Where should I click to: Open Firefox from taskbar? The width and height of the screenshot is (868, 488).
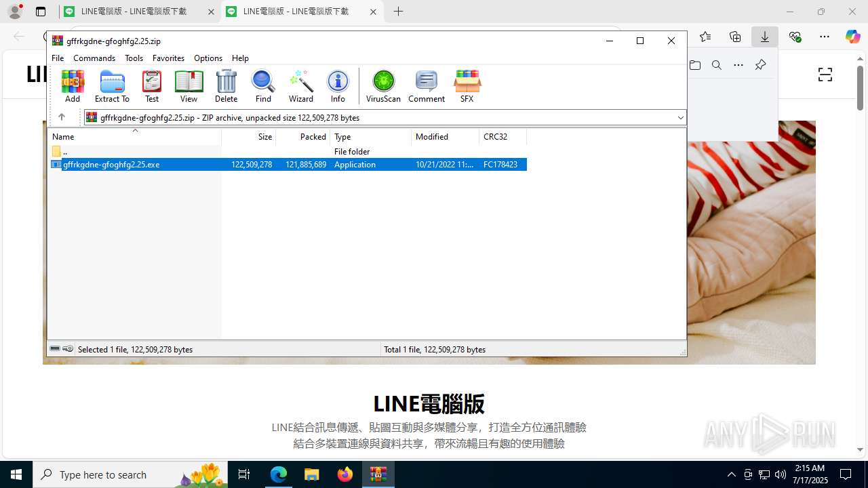click(345, 474)
